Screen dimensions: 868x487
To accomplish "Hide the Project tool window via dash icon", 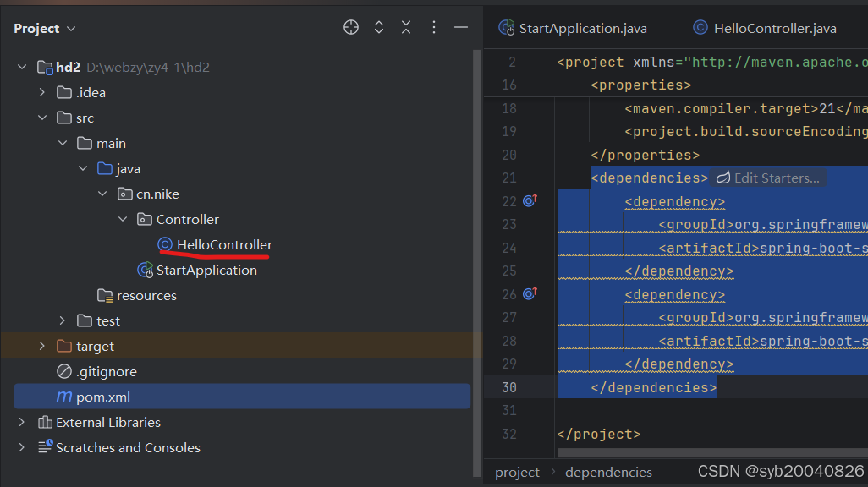I will 461,27.
